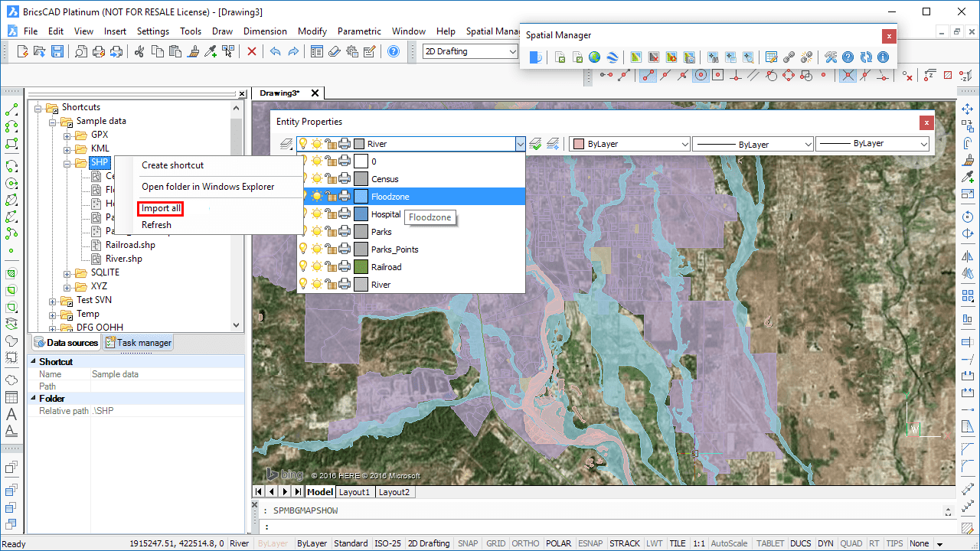This screenshot has width=980, height=551.
Task: Toggle POLAR in the status bar
Action: tap(559, 543)
